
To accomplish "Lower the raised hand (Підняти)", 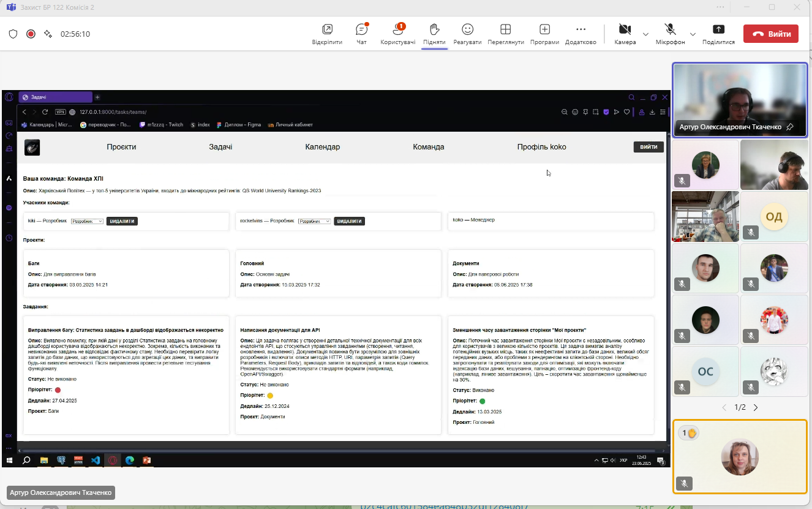I will (x=434, y=34).
